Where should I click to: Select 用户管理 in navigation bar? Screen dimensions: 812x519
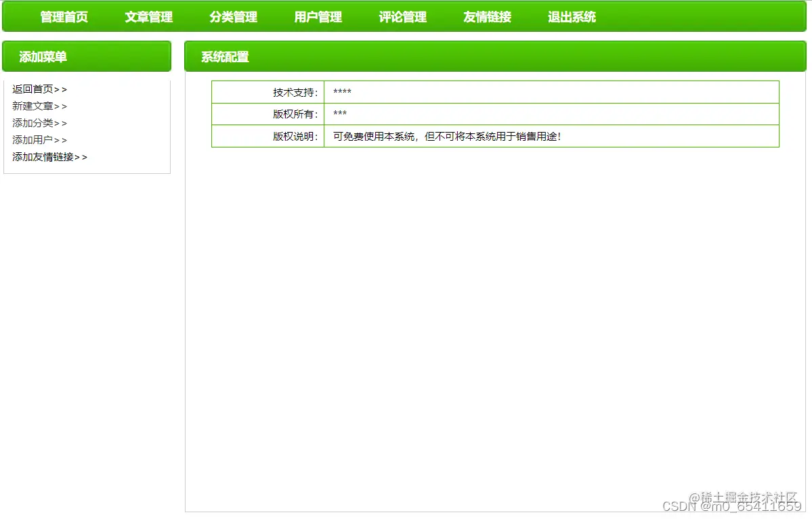pos(318,17)
